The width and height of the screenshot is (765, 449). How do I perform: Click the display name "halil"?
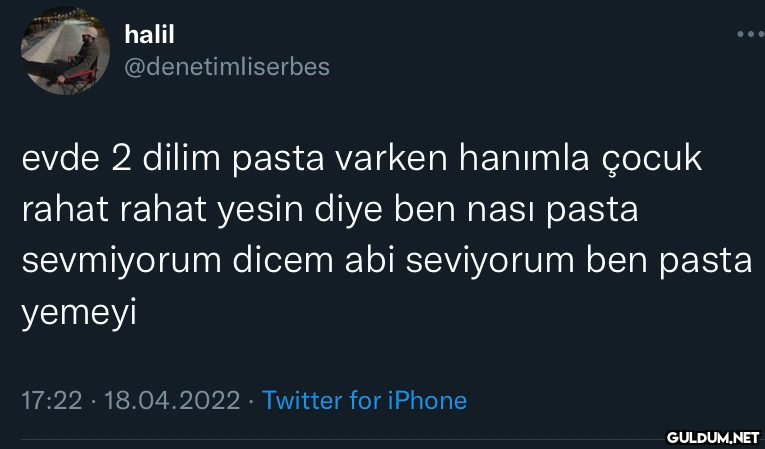[x=149, y=35]
